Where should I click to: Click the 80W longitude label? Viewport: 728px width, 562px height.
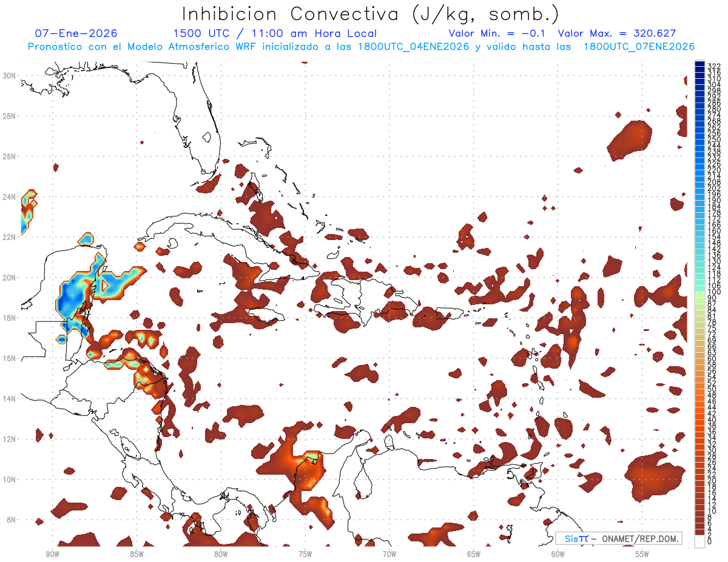click(x=221, y=553)
